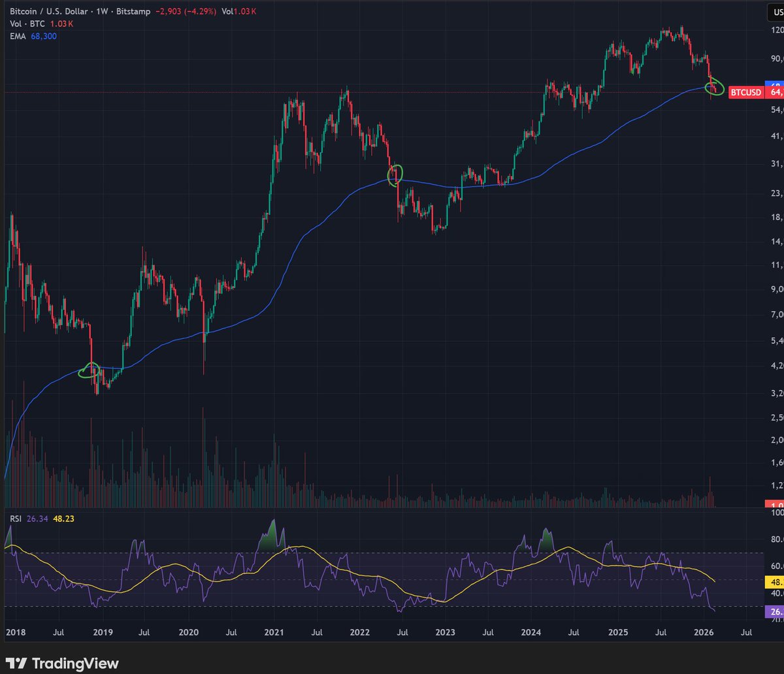Click the 80.0 label on RSI axis
This screenshot has height=674, width=784.
(x=777, y=539)
